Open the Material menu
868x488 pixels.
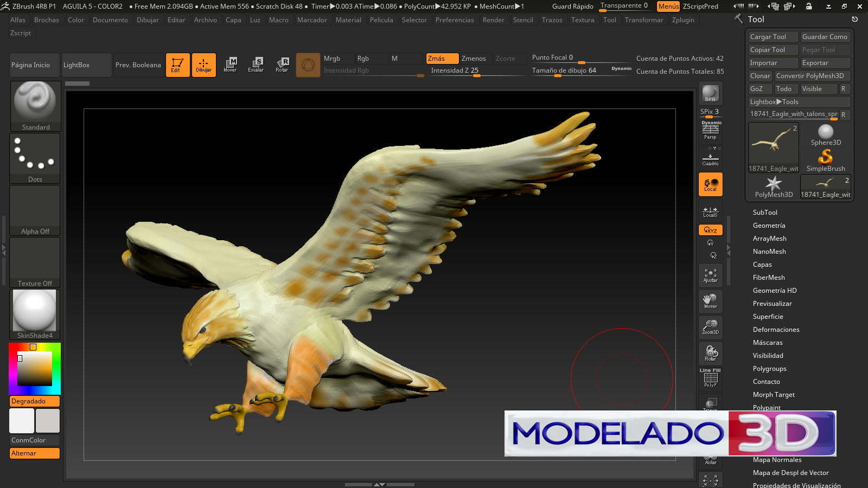point(348,20)
